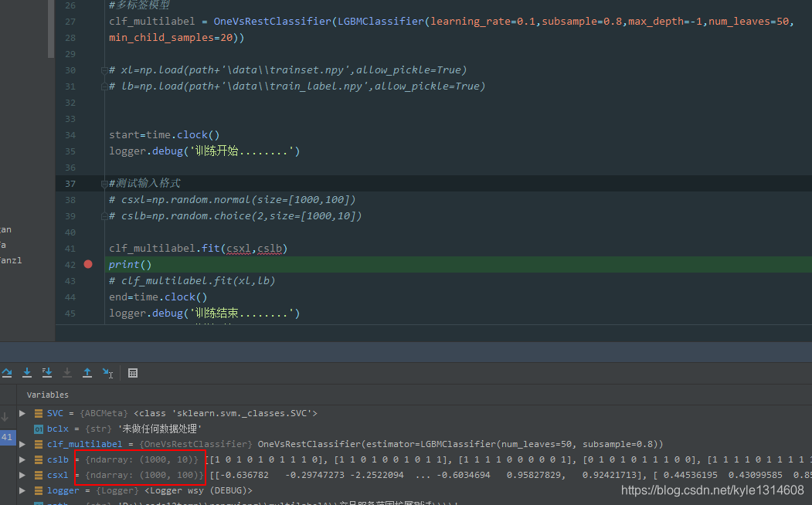This screenshot has width=812, height=505.
Task: Click the trainset.npy comment on line 30
Action: pos(288,70)
